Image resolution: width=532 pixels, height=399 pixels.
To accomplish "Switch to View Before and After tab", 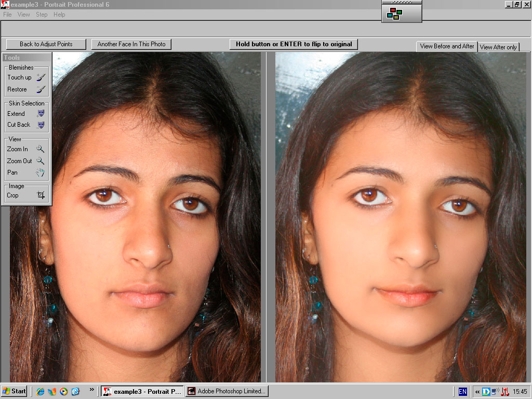I will point(447,46).
